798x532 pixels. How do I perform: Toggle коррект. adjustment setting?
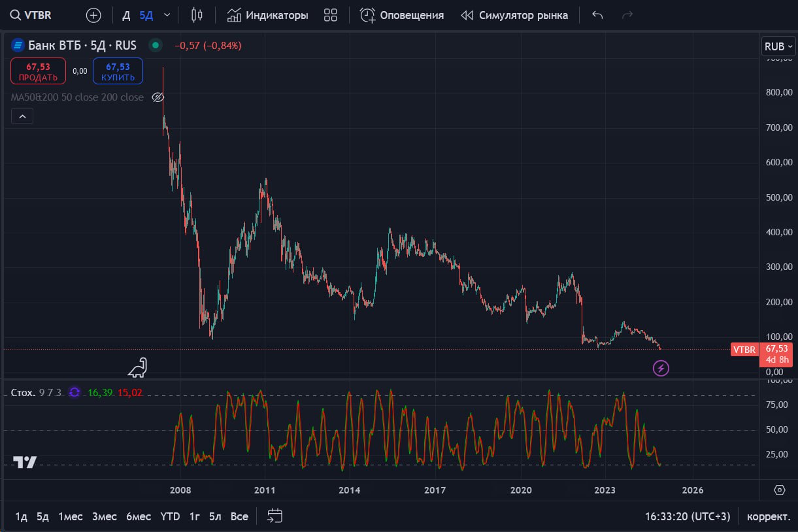click(x=769, y=516)
